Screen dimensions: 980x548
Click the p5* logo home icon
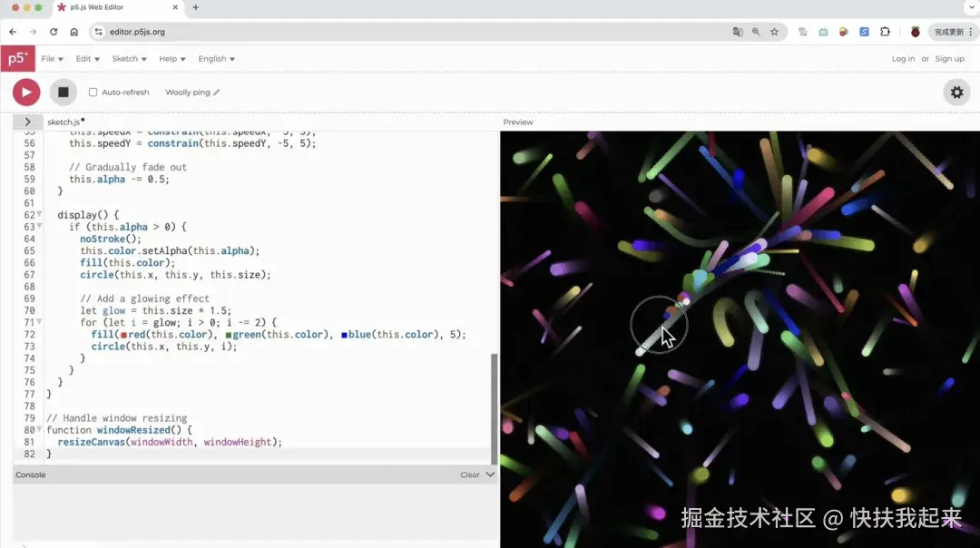click(x=17, y=59)
